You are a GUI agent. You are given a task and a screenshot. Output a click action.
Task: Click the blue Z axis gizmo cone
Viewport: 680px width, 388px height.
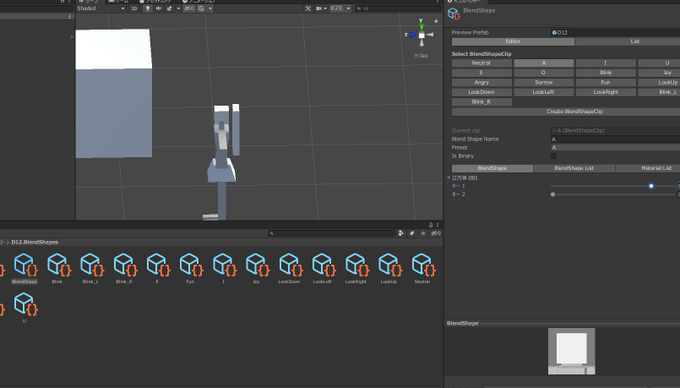pyautogui.click(x=413, y=35)
